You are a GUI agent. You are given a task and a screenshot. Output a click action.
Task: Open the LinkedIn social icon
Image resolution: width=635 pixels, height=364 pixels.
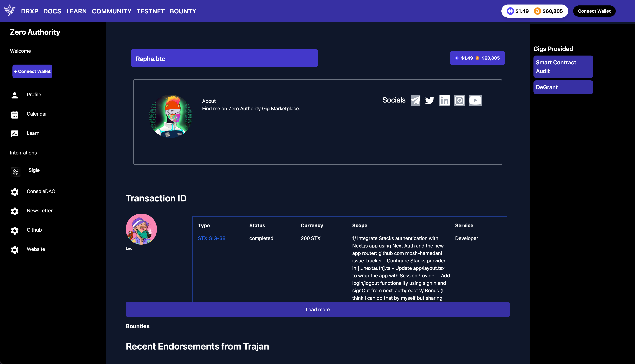pyautogui.click(x=444, y=100)
